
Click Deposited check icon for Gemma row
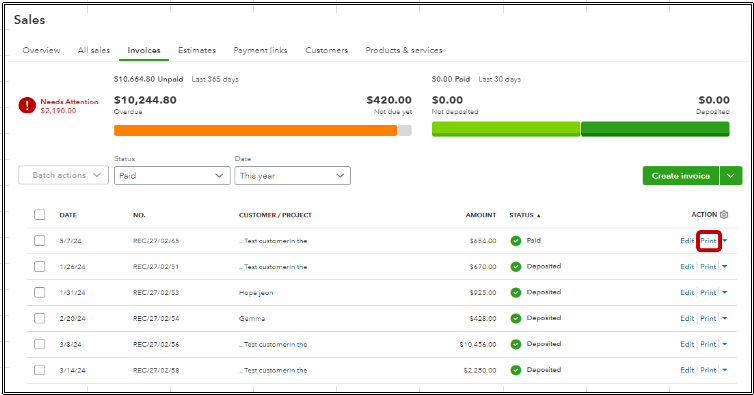click(516, 319)
